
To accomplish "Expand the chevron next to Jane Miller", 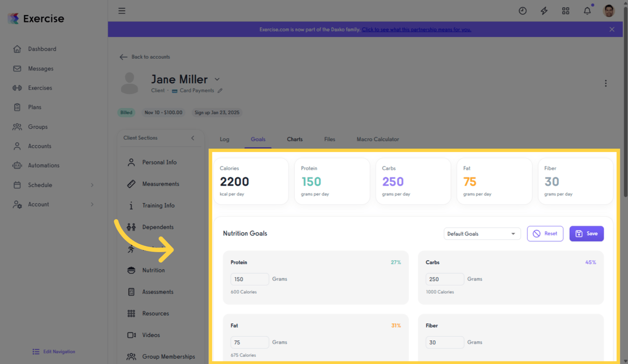I will coord(217,79).
